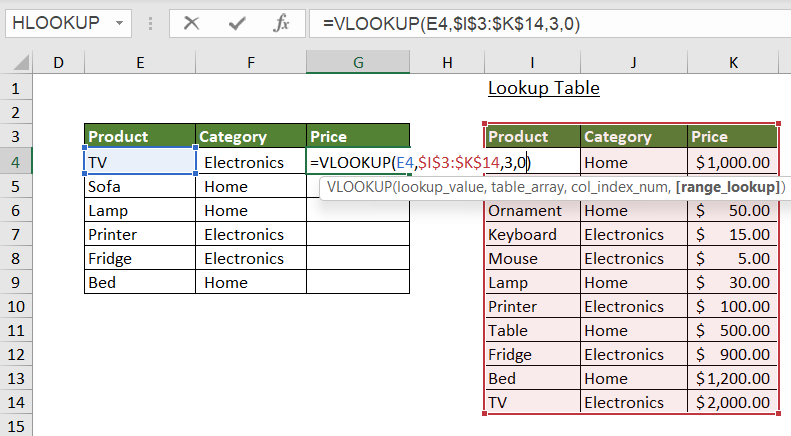
Task: Click the $2,000.00 price cell
Action: pyautogui.click(x=732, y=402)
